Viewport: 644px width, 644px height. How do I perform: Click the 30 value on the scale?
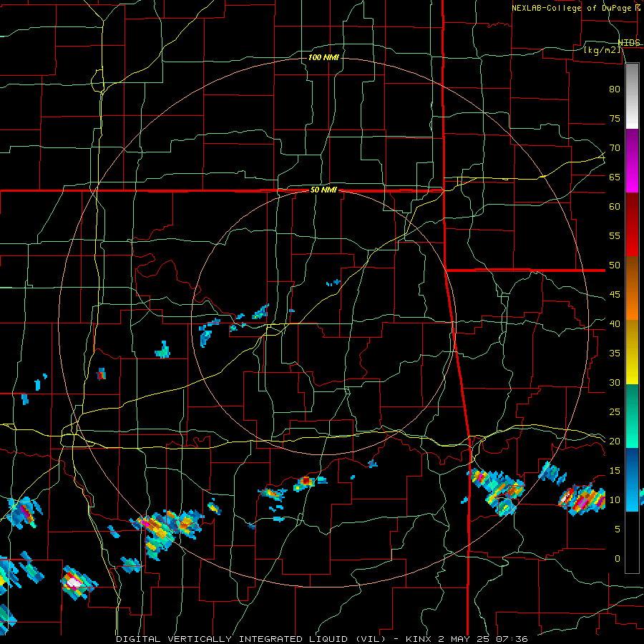tap(615, 382)
